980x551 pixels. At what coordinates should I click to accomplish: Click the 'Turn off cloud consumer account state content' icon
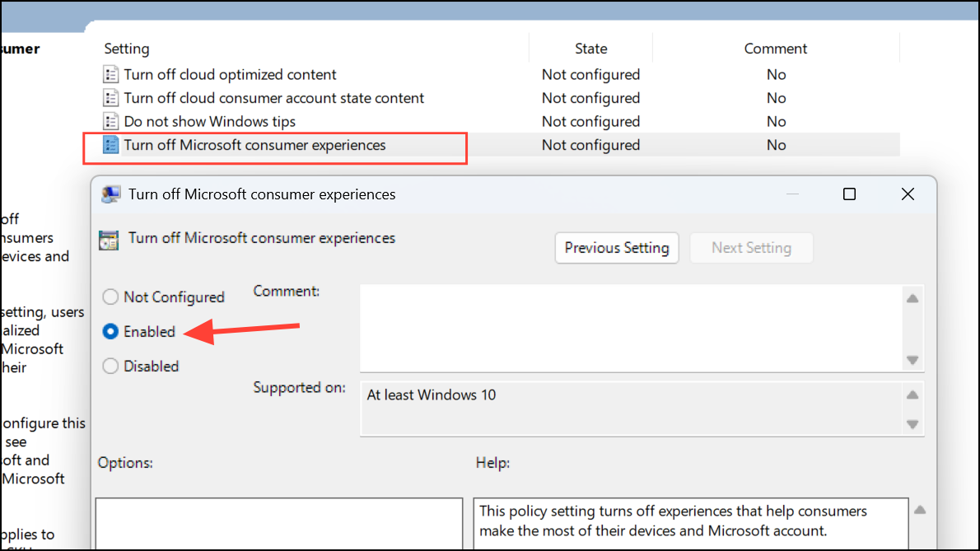tap(110, 98)
